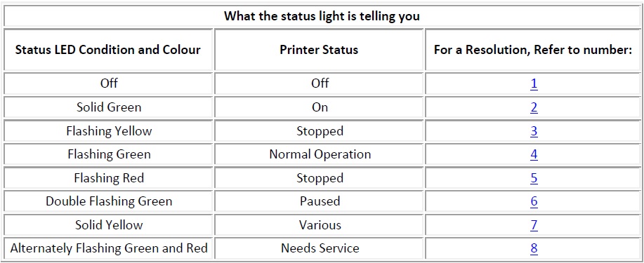Open link 4 for Flashing Green
The height and width of the screenshot is (263, 644).
click(x=534, y=155)
